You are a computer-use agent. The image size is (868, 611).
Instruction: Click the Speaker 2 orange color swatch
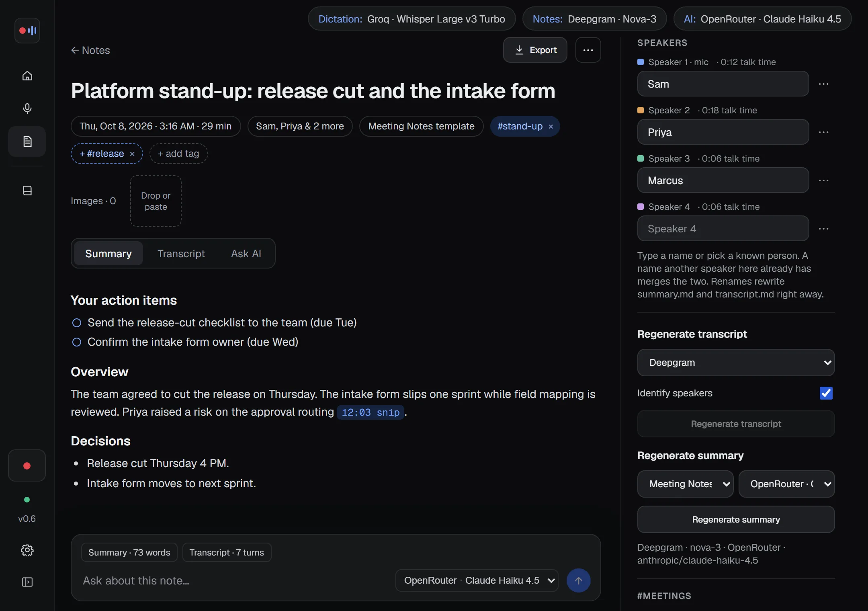(x=641, y=110)
